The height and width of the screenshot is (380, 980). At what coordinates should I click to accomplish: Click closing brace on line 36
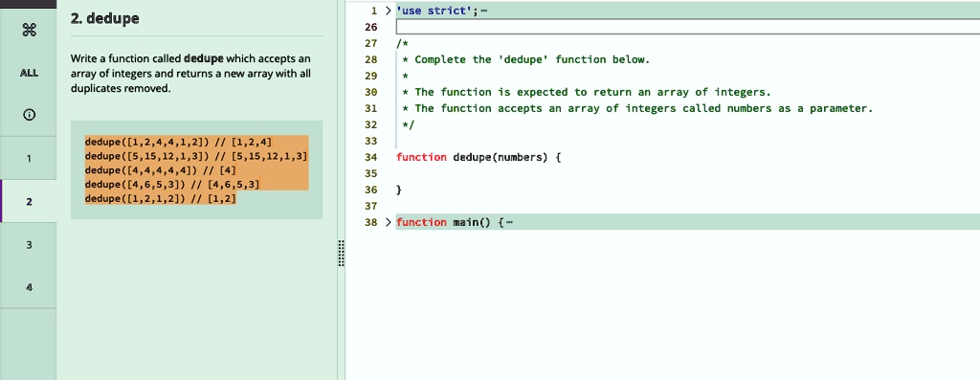click(x=399, y=190)
